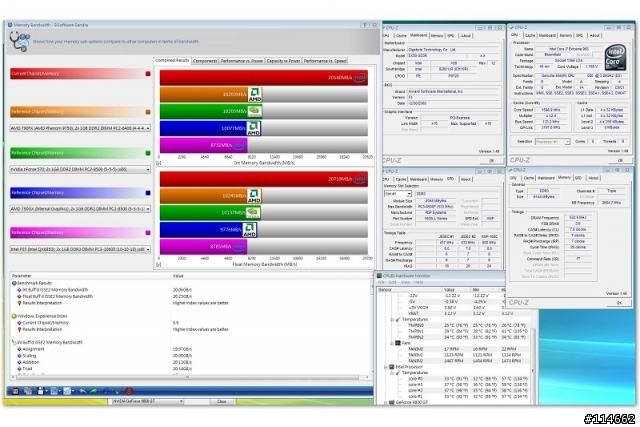The image size is (640, 427).
Task: Click the CPUID Hardware Monitor title icon
Action: pyautogui.click(x=379, y=276)
